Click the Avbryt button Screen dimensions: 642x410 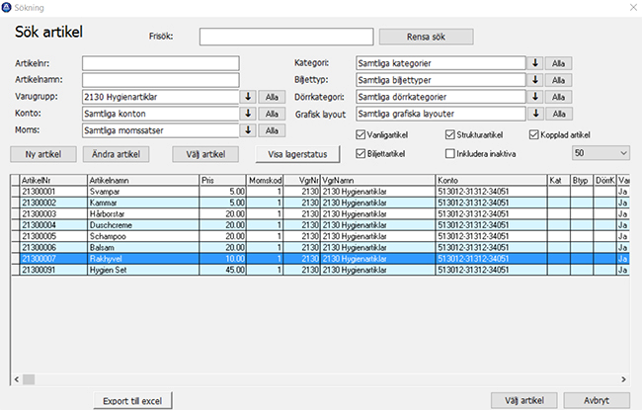pos(597,400)
